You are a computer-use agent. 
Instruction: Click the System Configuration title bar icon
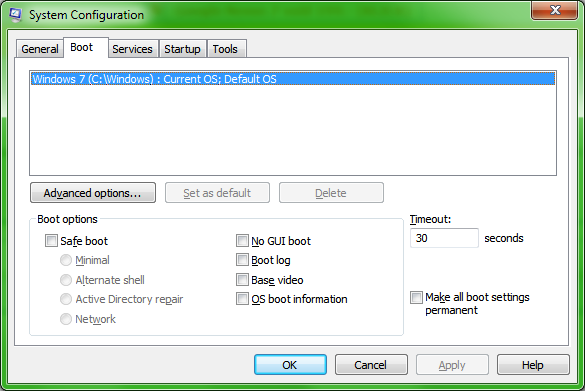tap(15, 15)
